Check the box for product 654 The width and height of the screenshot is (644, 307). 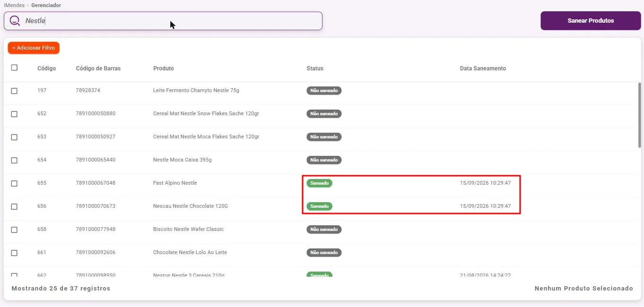point(14,160)
